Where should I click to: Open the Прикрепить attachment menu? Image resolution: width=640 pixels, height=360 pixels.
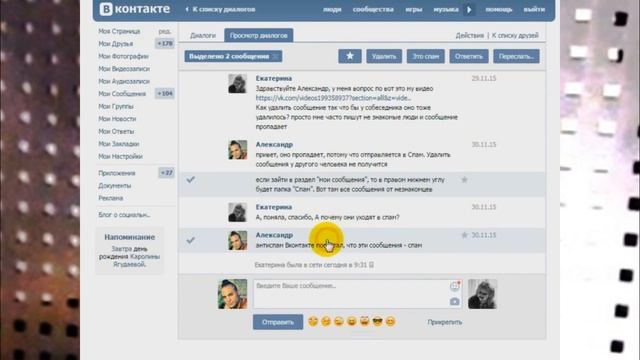point(445,322)
